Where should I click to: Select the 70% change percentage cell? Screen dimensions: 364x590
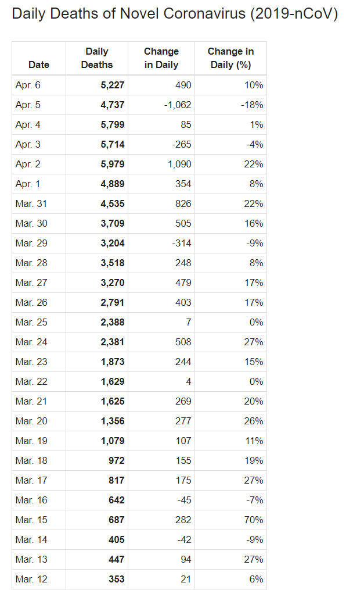coord(254,520)
